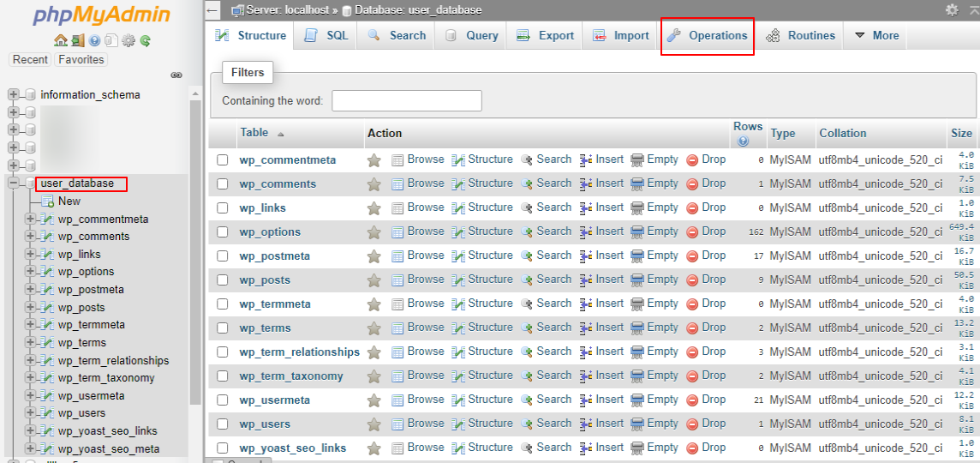Click the Home icon under phpMyAdmin logo

point(60,40)
